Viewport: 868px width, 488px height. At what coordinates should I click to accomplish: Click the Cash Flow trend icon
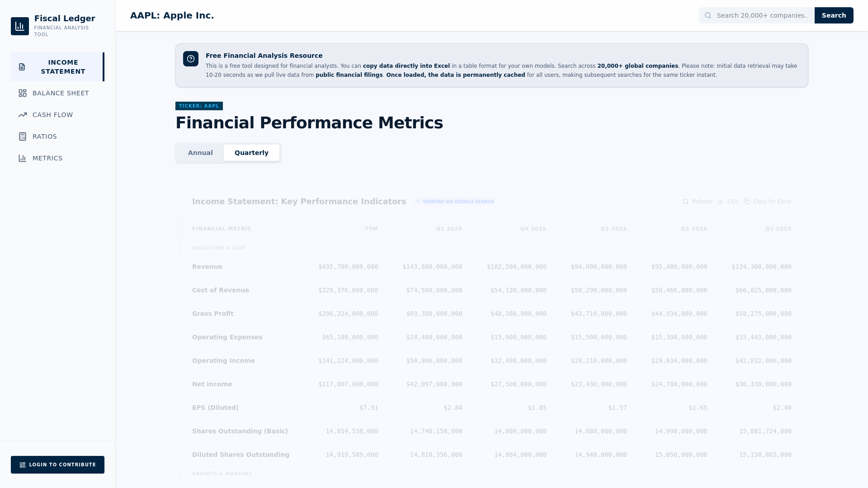click(x=23, y=115)
